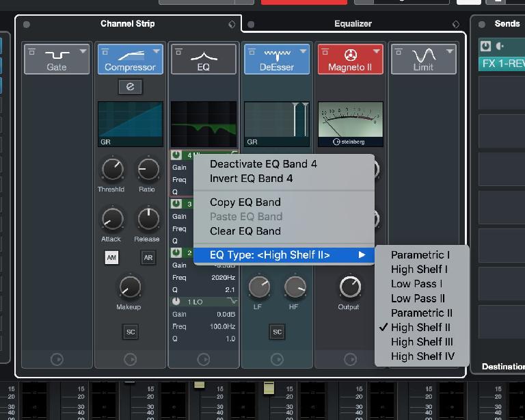Adjust the Magneto II Output knob

tap(350, 287)
